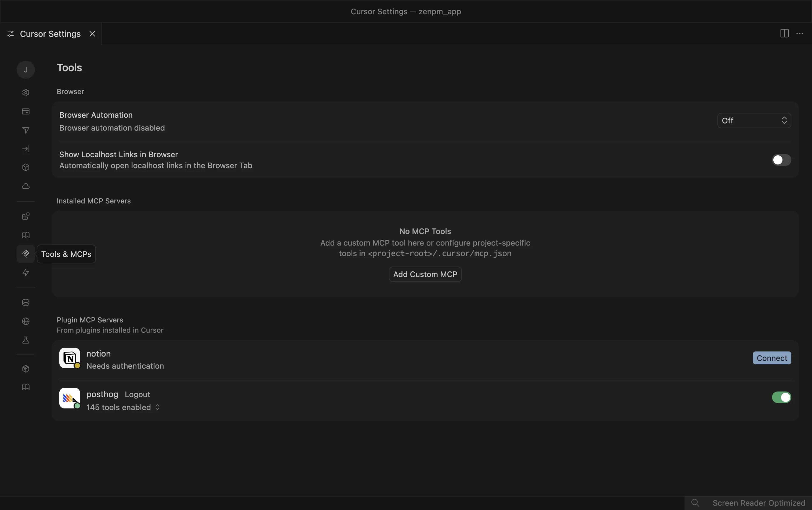Connect the notion MCP server
812x510 pixels.
pyautogui.click(x=771, y=358)
